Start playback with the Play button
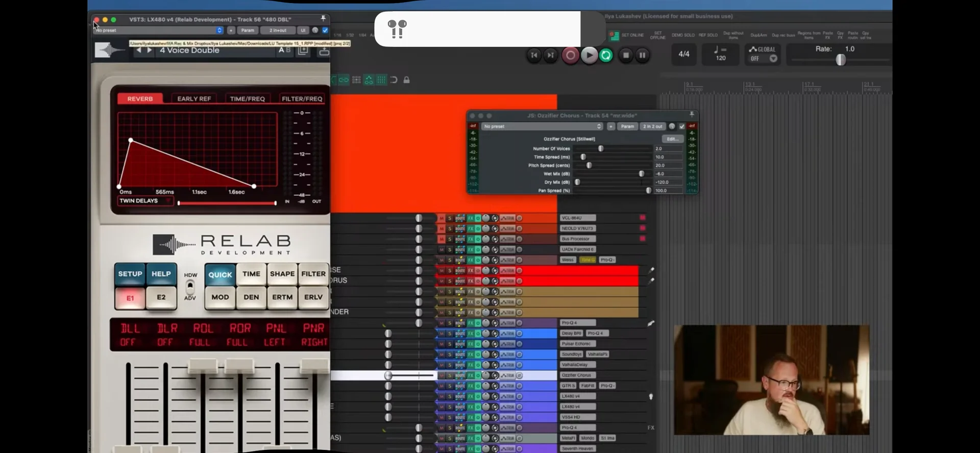 point(589,55)
